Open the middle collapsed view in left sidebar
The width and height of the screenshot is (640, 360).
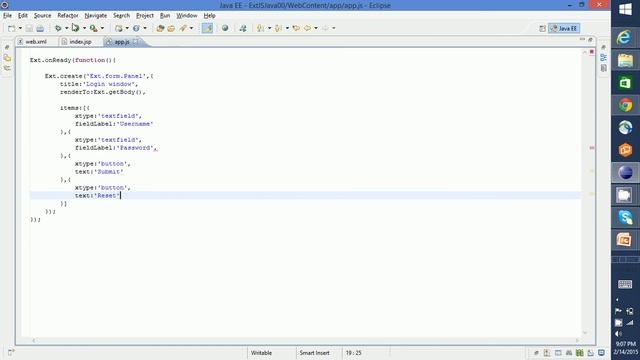(7, 58)
